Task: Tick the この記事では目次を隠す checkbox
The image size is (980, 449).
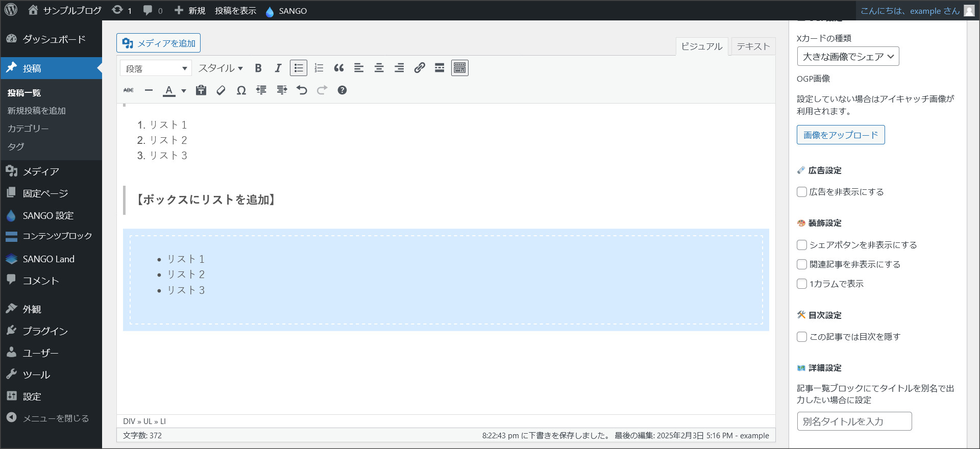Action: coord(802,337)
